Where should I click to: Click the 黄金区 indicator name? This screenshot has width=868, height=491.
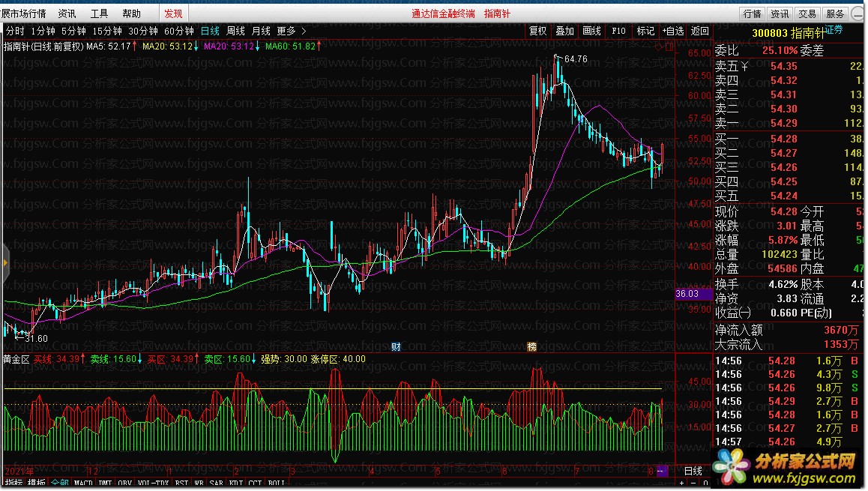16,359
